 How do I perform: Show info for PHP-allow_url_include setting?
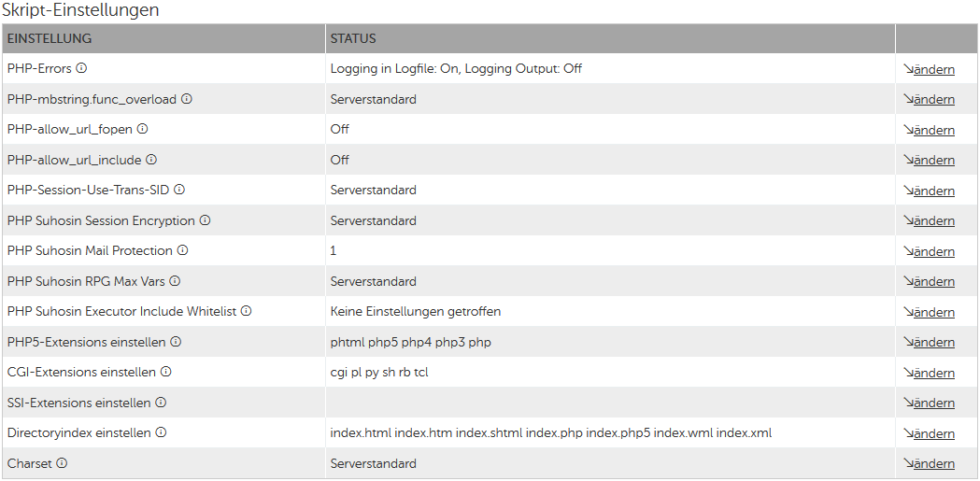tap(151, 160)
